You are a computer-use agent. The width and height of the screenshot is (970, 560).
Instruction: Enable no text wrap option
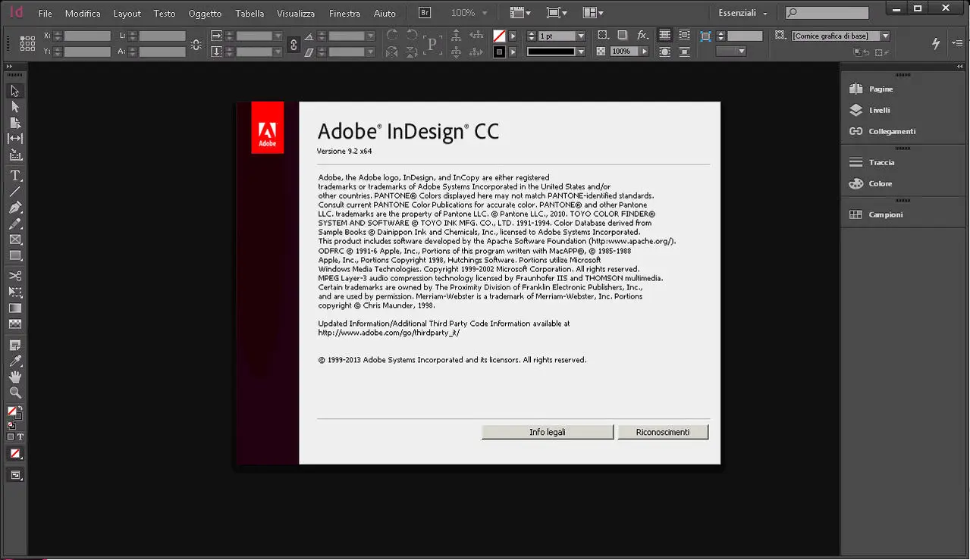point(664,36)
